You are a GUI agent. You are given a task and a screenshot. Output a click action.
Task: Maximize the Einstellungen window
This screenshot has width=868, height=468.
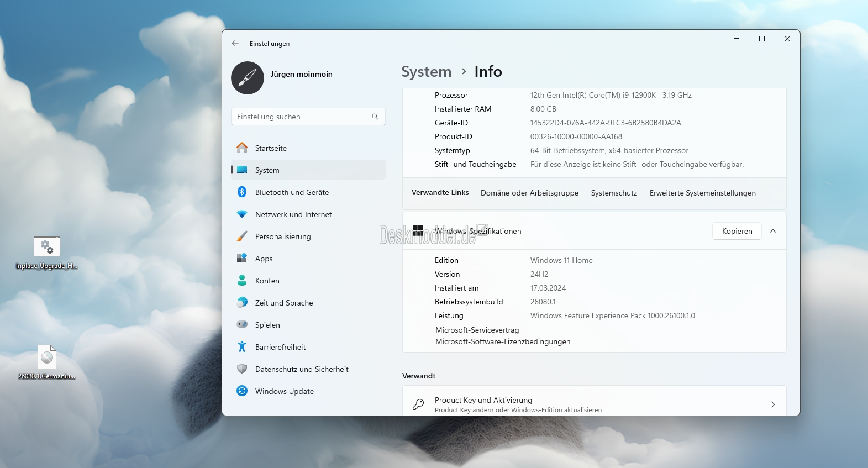[x=762, y=39]
